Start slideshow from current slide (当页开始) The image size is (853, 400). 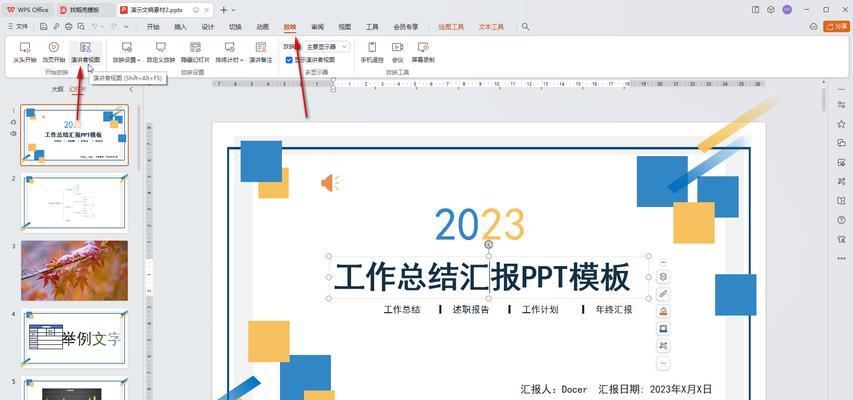[x=54, y=52]
